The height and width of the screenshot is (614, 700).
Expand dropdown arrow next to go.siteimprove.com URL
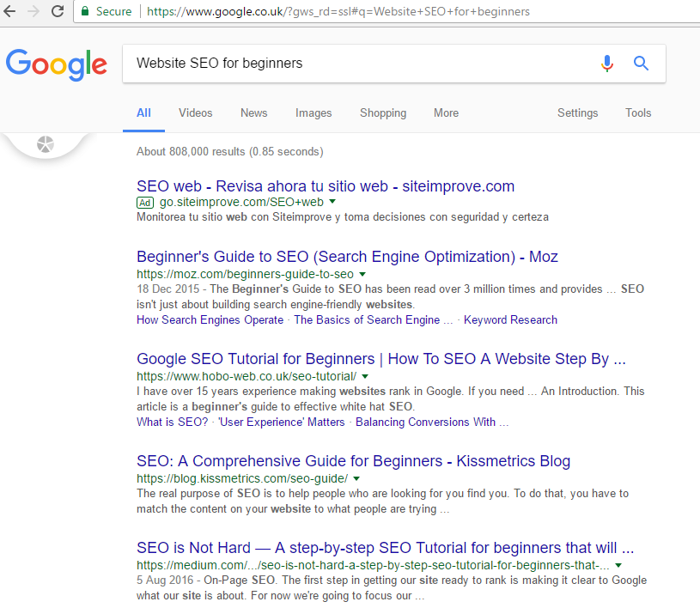(332, 202)
